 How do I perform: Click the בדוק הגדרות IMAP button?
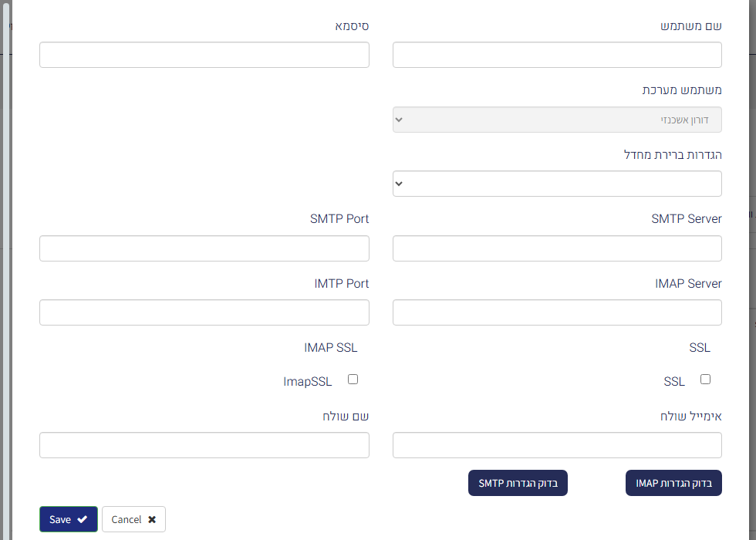(673, 483)
